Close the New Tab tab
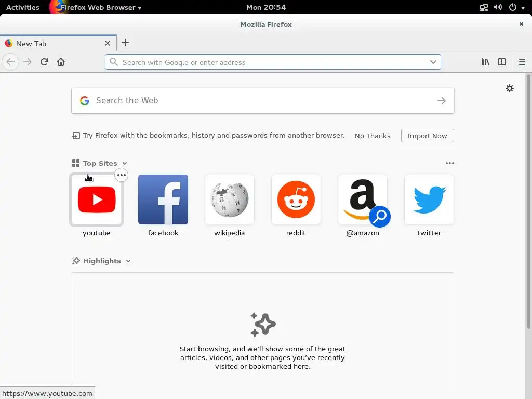Image resolution: width=532 pixels, height=399 pixels. [108, 44]
